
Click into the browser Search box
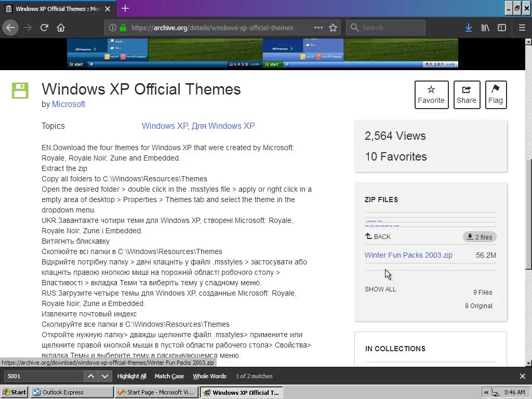[x=385, y=28]
